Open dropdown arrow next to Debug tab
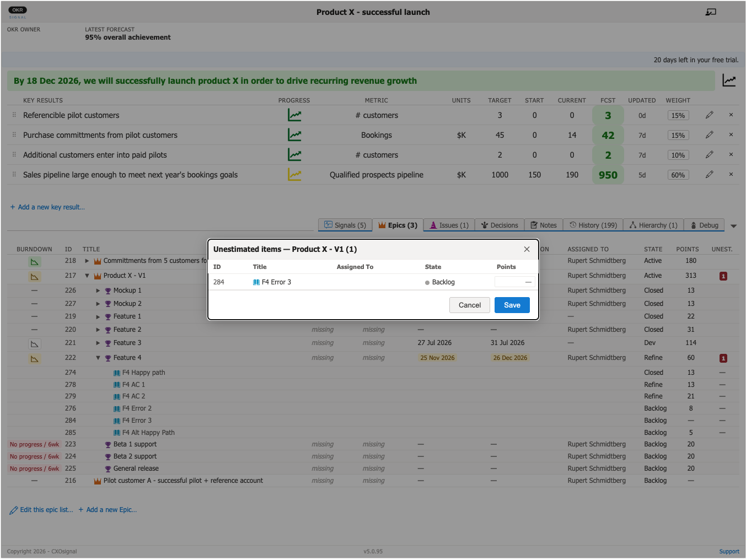Viewport: 746px width, 560px height. [733, 226]
